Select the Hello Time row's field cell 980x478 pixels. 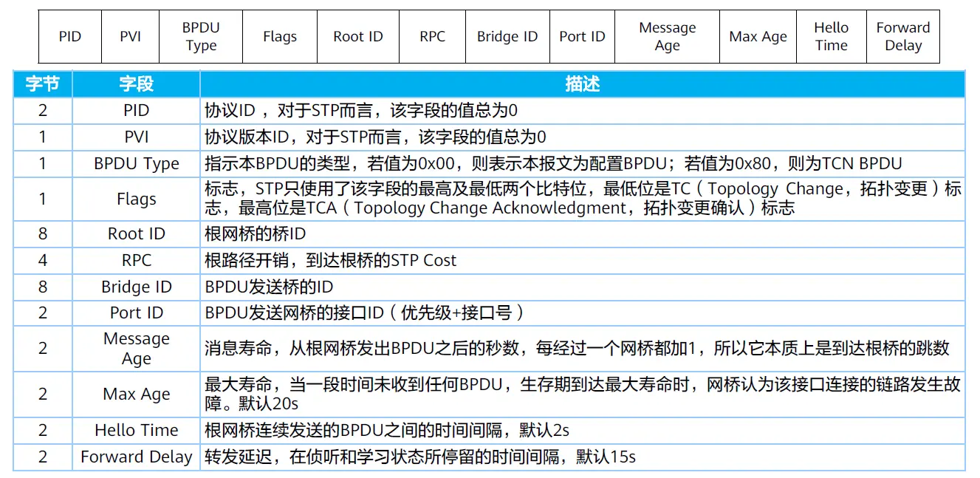[x=136, y=430]
